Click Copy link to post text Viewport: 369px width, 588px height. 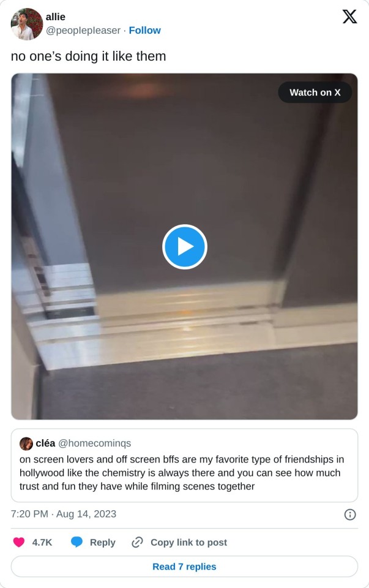pyautogui.click(x=189, y=543)
